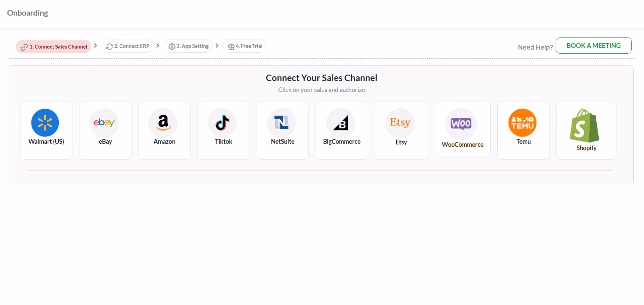Click the sync icon on Connect ERP step
Screen dimensions: 644x305
tap(109, 46)
